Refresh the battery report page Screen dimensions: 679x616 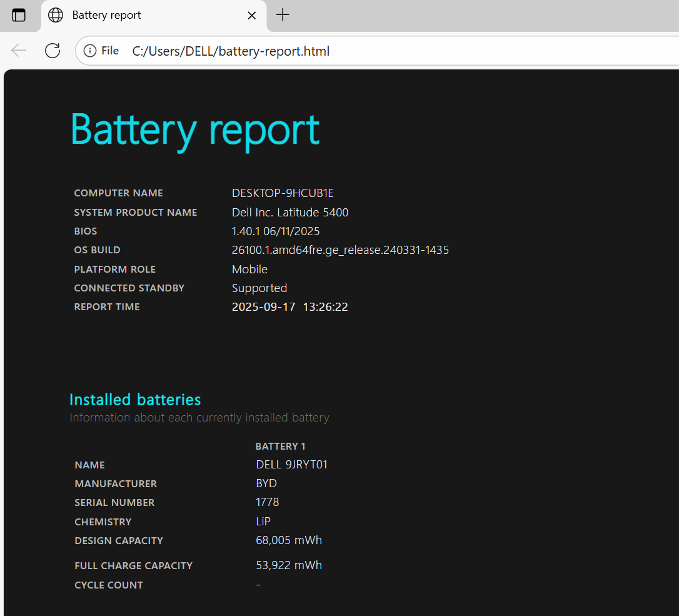tap(53, 51)
